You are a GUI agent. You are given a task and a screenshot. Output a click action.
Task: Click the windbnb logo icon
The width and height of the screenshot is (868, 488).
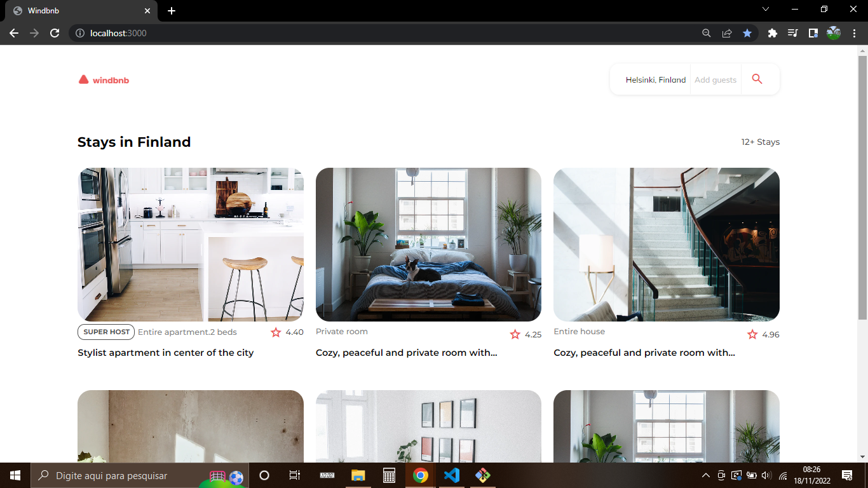pyautogui.click(x=83, y=79)
